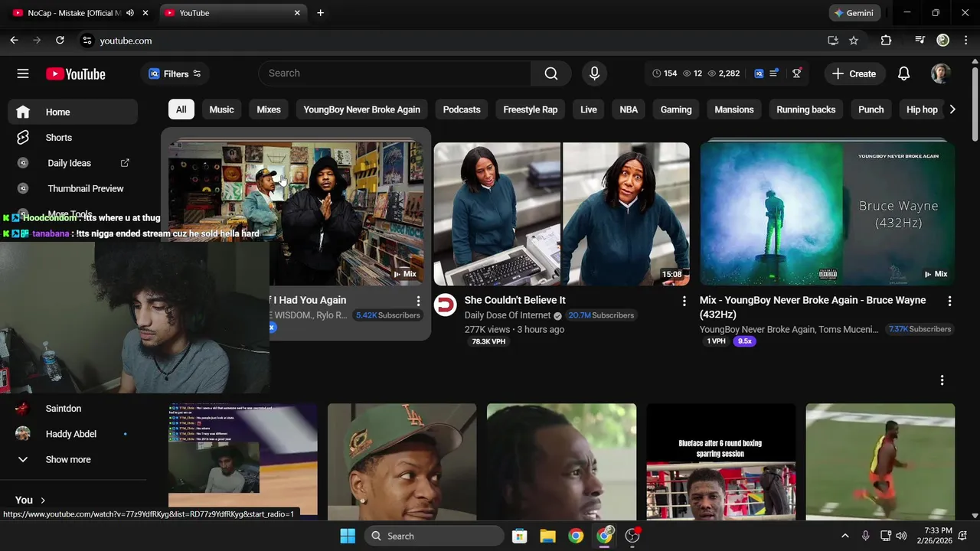This screenshot has width=980, height=551.
Task: Open Chrome three-dot menu
Action: pos(965,41)
